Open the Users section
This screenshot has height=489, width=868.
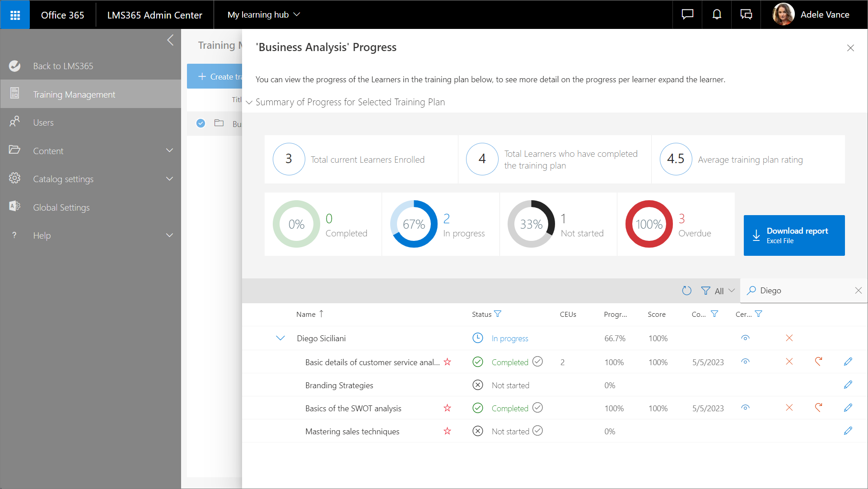pyautogui.click(x=43, y=122)
